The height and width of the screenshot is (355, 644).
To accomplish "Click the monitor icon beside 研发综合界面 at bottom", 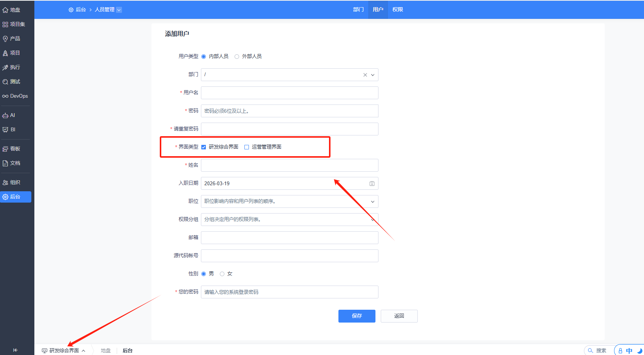I will 45,351.
